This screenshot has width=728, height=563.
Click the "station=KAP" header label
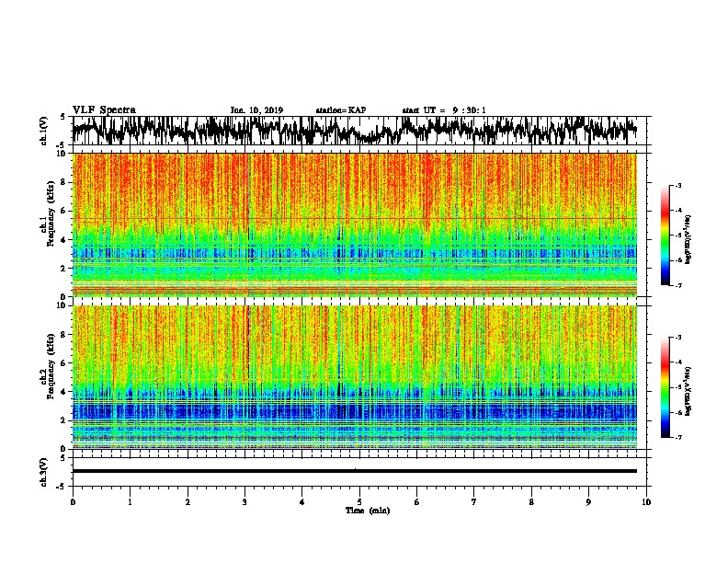(341, 110)
